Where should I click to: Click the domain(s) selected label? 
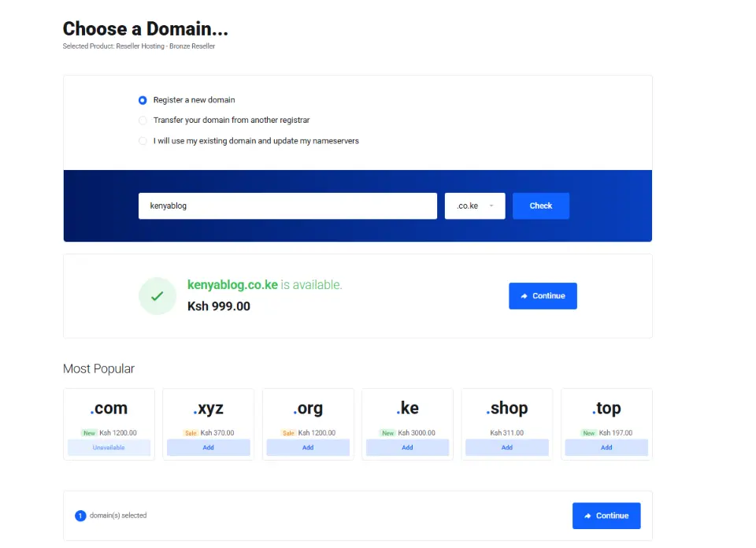tap(118, 516)
